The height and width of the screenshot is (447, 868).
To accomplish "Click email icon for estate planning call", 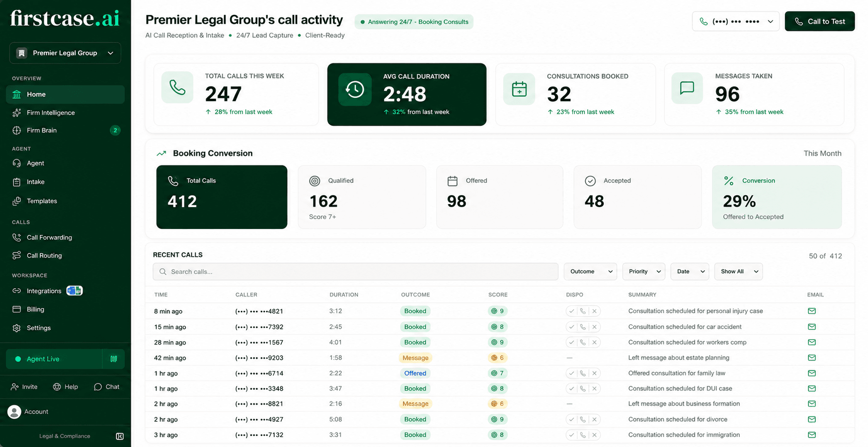I will coord(812,358).
